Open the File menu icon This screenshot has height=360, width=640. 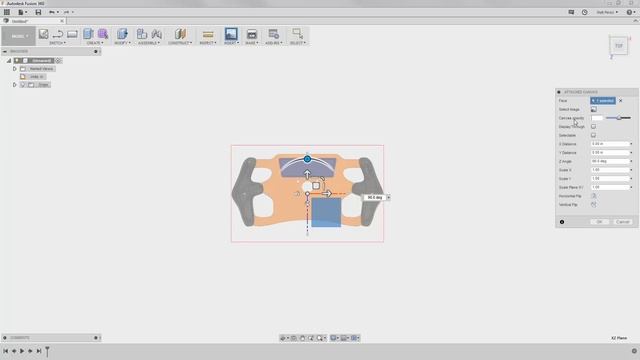21,12
